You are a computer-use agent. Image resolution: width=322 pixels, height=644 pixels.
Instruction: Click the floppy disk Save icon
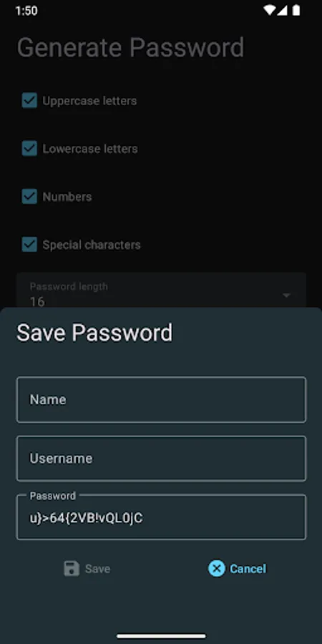(x=72, y=568)
